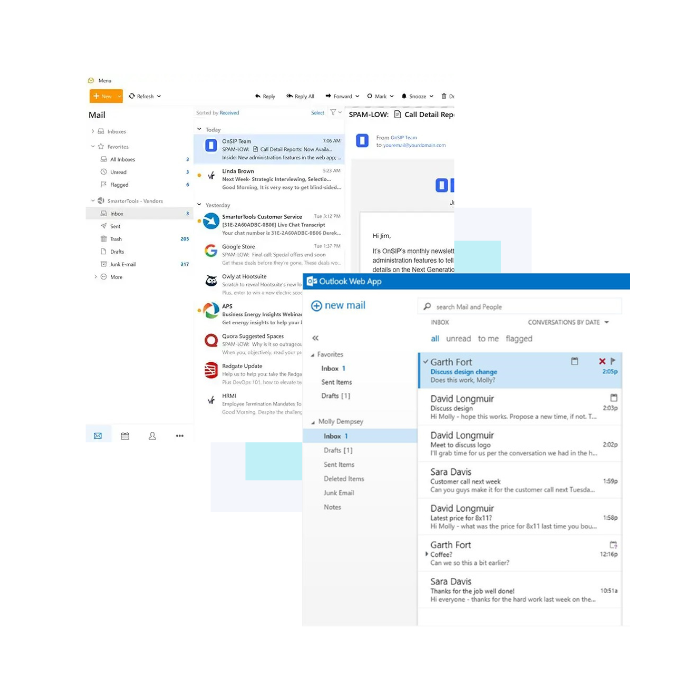Collapse Outlook folder pane with double chevron
The width and height of the screenshot is (700, 700).
tap(316, 338)
